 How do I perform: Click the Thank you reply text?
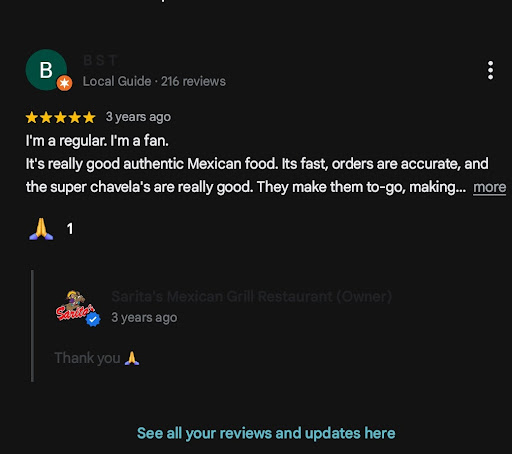87,358
